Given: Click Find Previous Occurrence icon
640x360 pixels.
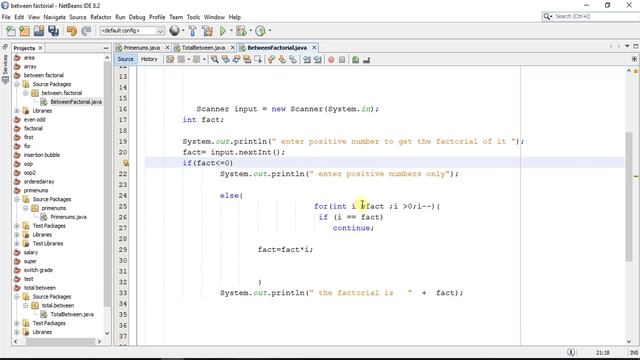Looking at the screenshot, I should 225,60.
